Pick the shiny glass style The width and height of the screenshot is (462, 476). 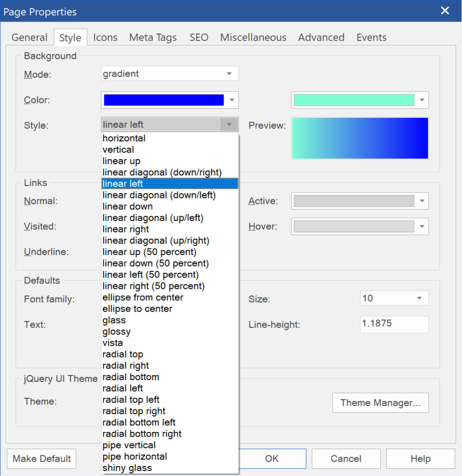[170, 468]
